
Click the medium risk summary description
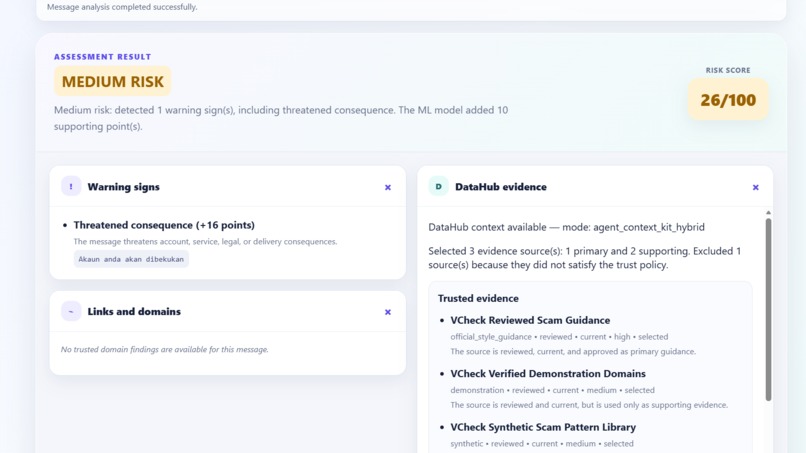281,118
